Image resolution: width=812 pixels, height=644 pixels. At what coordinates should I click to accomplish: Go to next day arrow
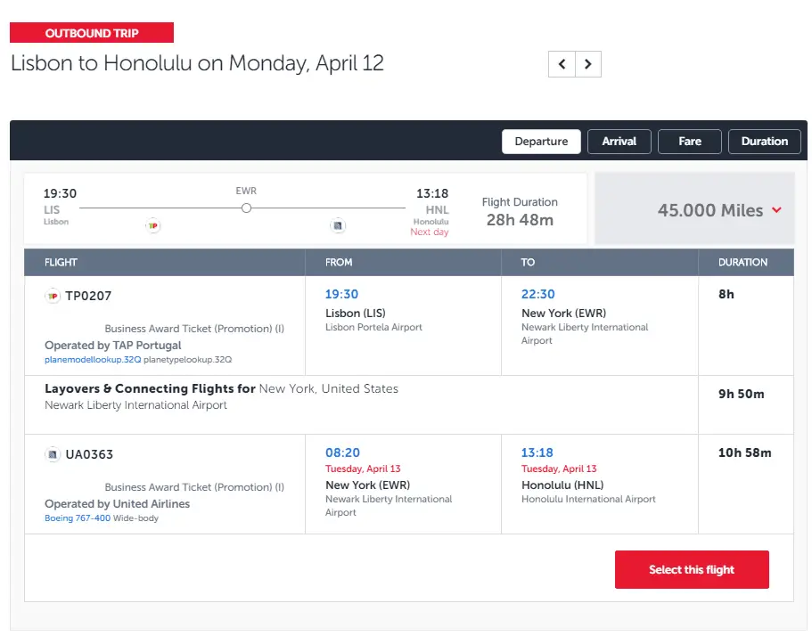(x=587, y=64)
